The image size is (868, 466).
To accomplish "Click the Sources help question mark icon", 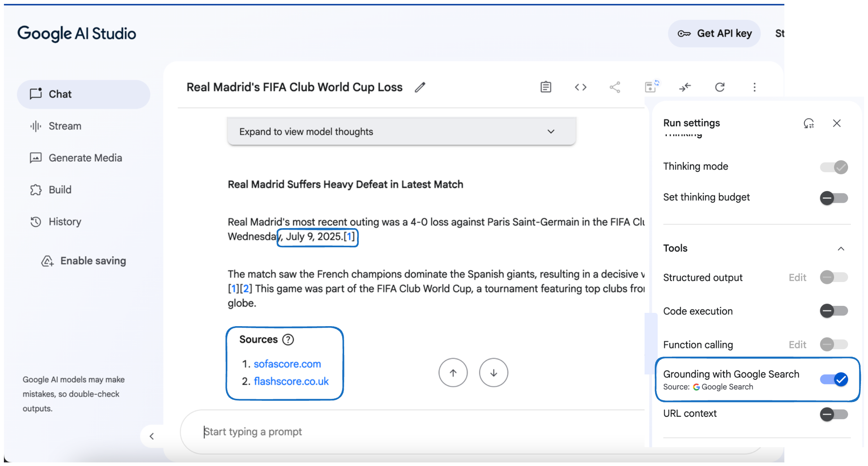I will coord(288,339).
